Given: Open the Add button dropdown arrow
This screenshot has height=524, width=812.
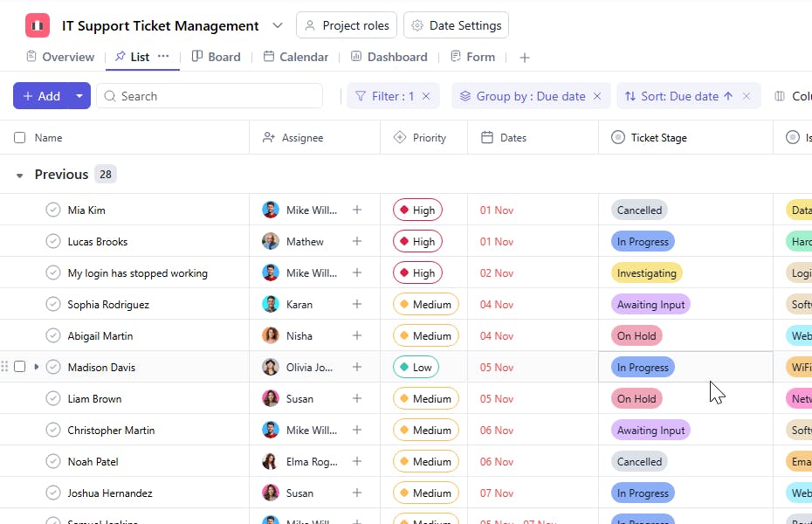Looking at the screenshot, I should 79,96.
